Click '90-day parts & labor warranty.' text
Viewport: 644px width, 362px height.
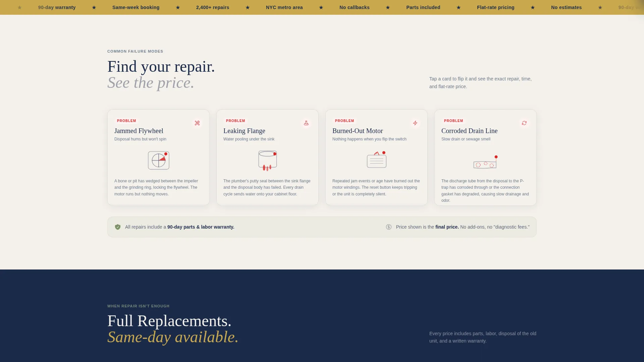coord(201,227)
